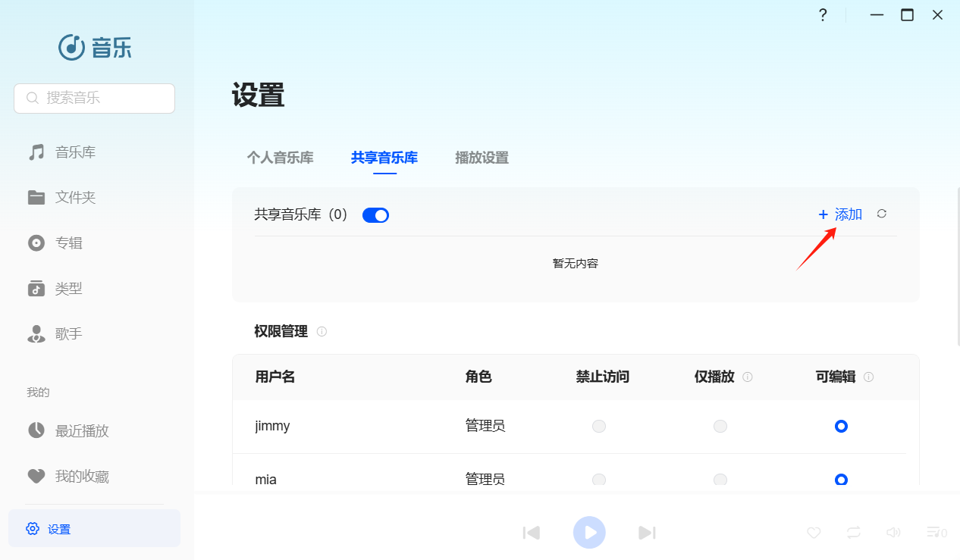Click the 搜索音乐 search field
This screenshot has height=560, width=960.
tap(95, 99)
